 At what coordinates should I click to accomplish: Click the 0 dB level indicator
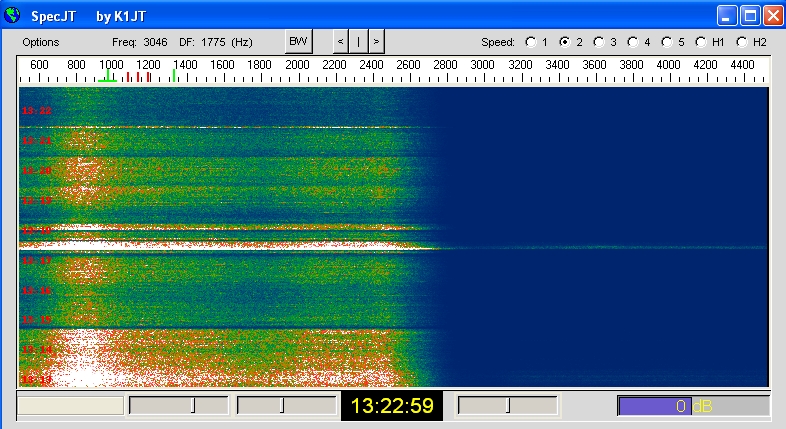click(x=693, y=405)
